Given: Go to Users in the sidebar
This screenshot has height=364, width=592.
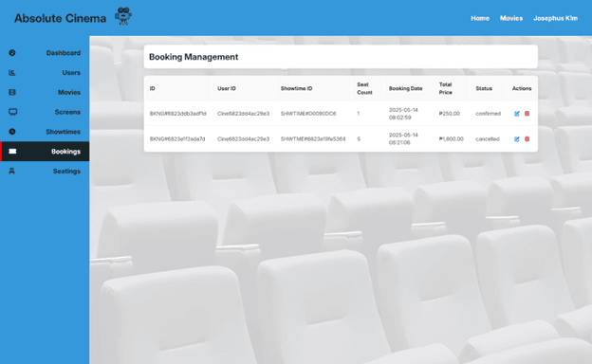Looking at the screenshot, I should pyautogui.click(x=45, y=72).
